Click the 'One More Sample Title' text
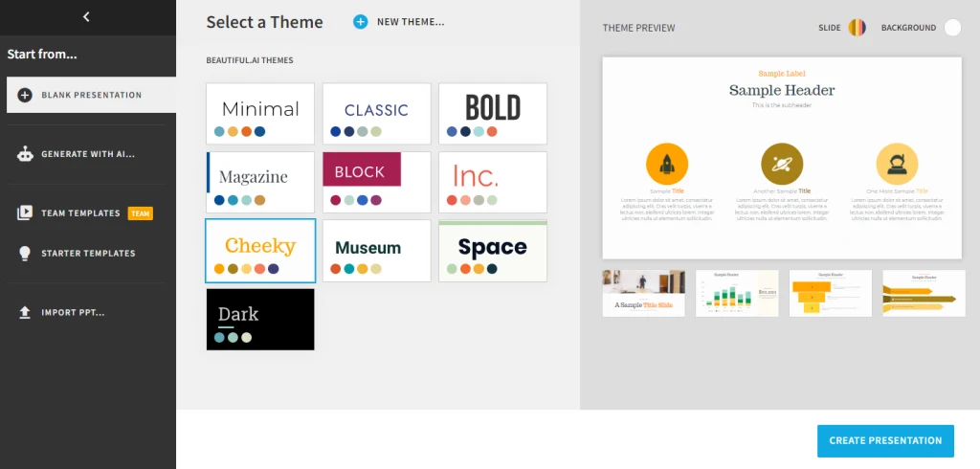Image resolution: width=980 pixels, height=469 pixels. (897, 191)
